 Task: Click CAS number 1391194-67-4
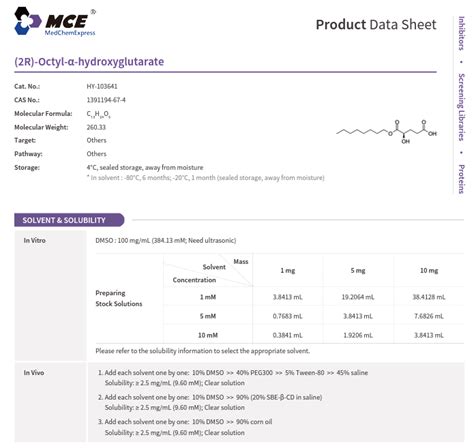(106, 100)
